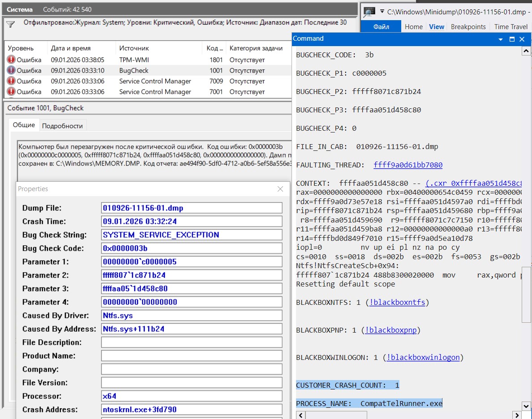Viewport: 532px width, 419px height.
Task: Click the .cxr context record link
Action: (x=474, y=183)
